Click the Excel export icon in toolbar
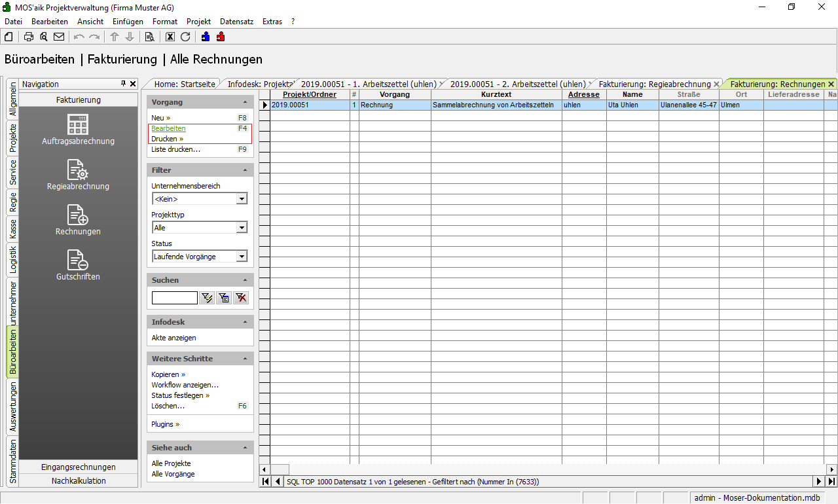 click(x=170, y=37)
